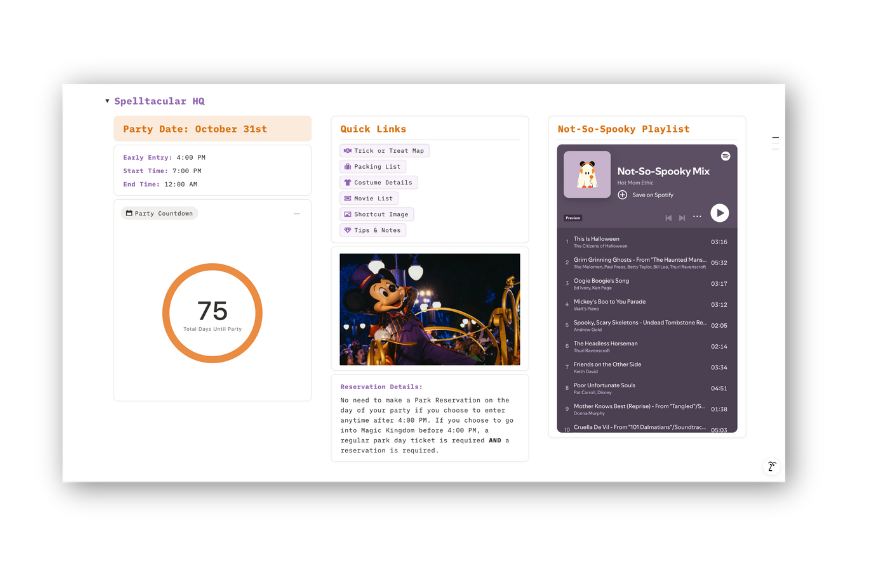Click the Mickey Halloween parade image
The width and height of the screenshot is (879, 570).
tap(430, 309)
